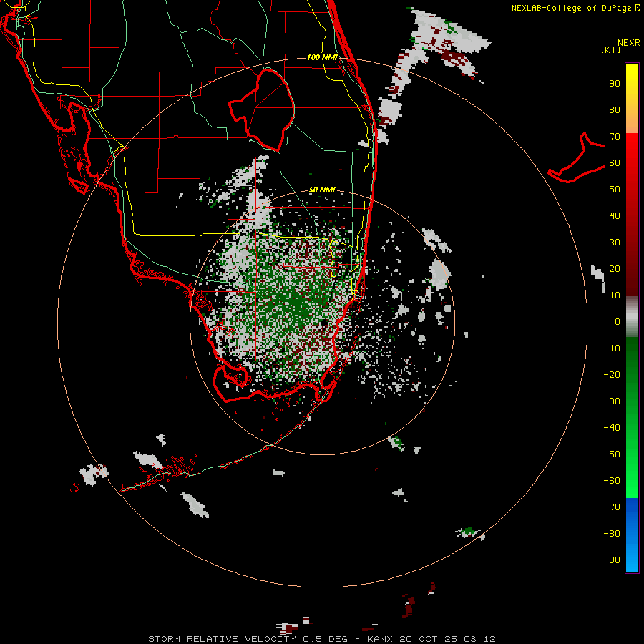Click the 40 value on velocity scale
Image resolution: width=644 pixels, height=644 pixels.
615,216
